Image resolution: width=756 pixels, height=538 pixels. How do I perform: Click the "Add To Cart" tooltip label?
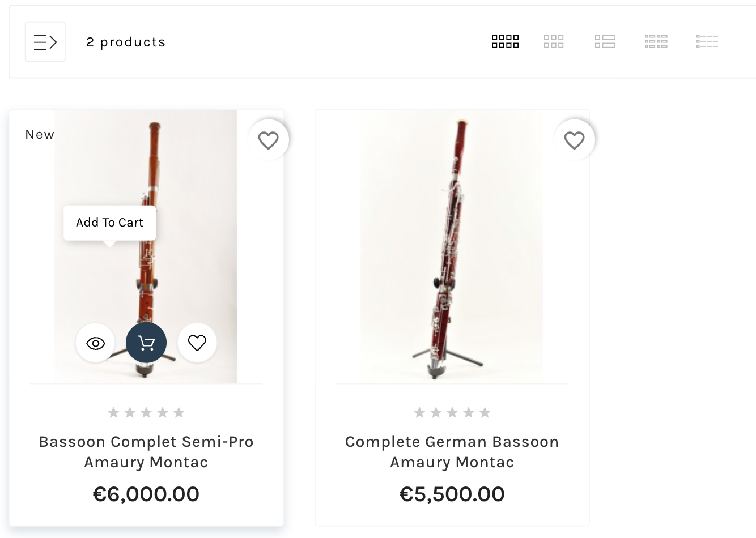[x=109, y=223]
